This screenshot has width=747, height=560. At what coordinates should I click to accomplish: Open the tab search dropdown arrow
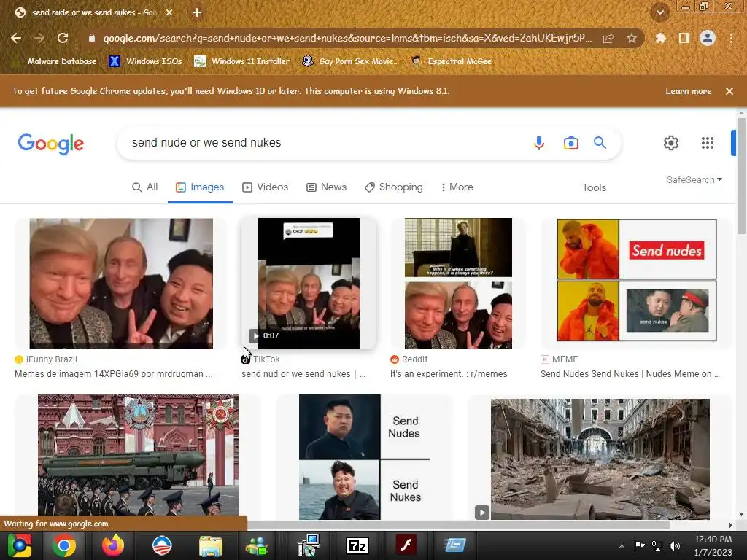point(660,12)
